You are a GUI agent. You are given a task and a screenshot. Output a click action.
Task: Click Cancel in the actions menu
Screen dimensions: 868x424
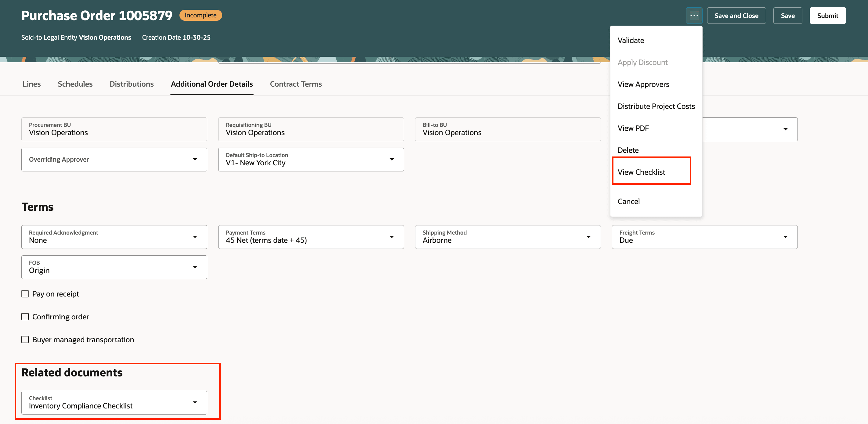(x=629, y=201)
